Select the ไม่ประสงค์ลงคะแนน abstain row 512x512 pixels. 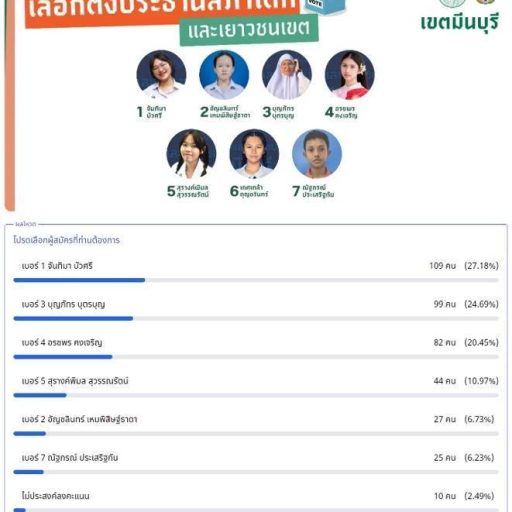256,502
